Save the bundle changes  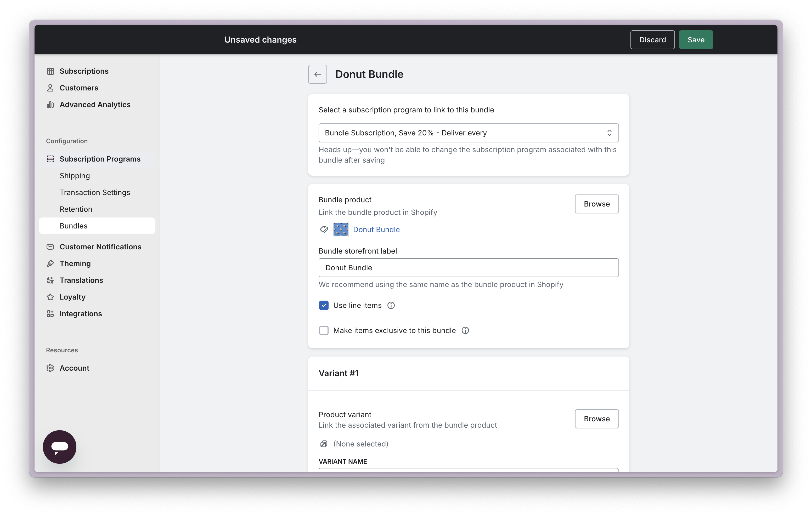(696, 40)
